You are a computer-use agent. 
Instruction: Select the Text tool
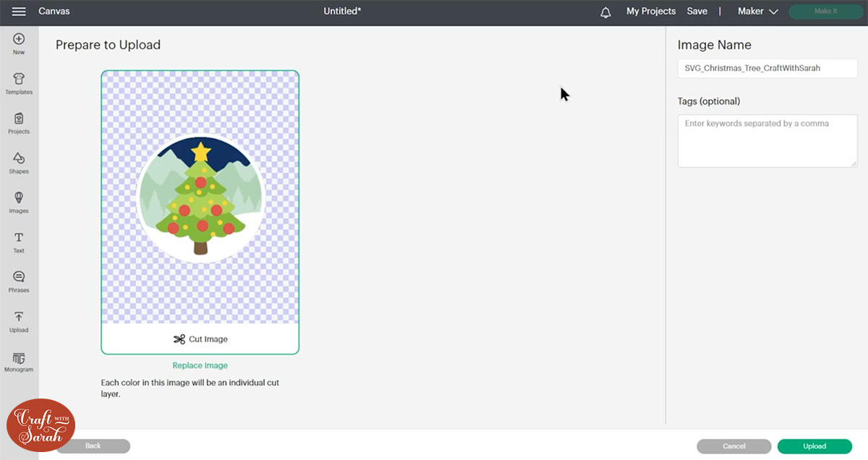19,241
